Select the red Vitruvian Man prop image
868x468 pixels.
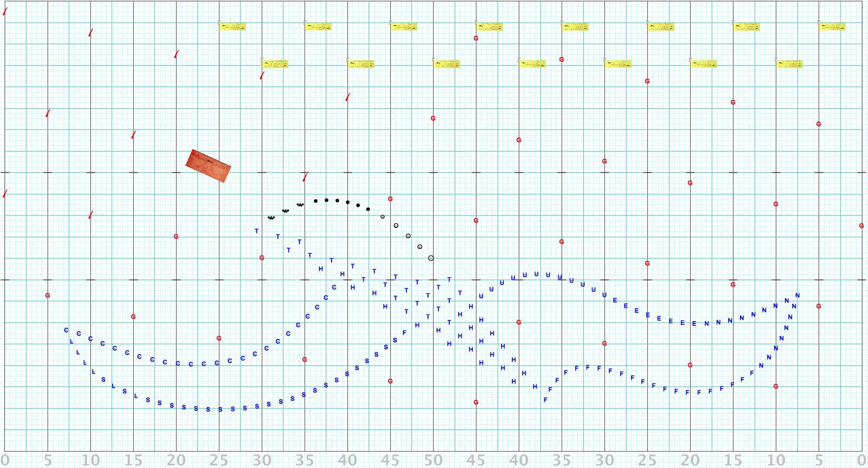208,166
